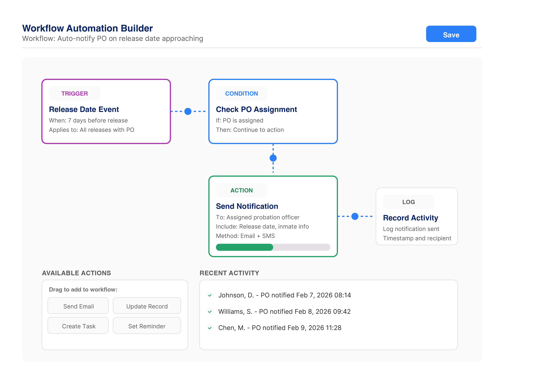Pick the Update Record action chip
Screen dimensions: 551x392
coord(147,306)
